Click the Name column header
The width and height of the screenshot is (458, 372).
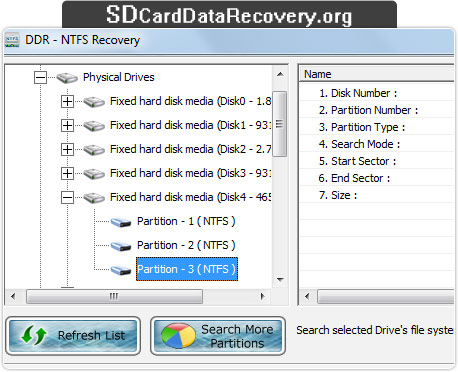coord(376,74)
